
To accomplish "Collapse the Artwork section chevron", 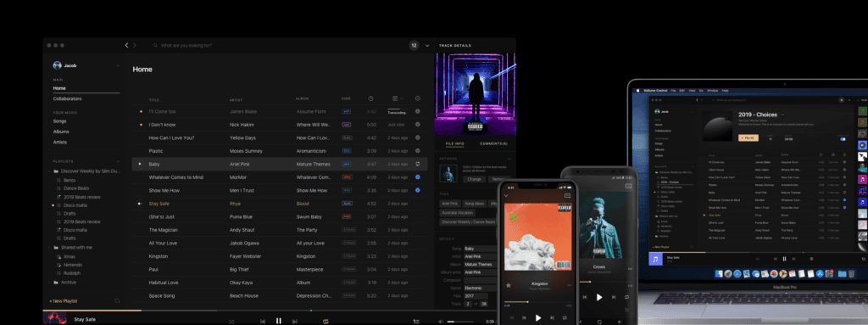I will (509, 159).
